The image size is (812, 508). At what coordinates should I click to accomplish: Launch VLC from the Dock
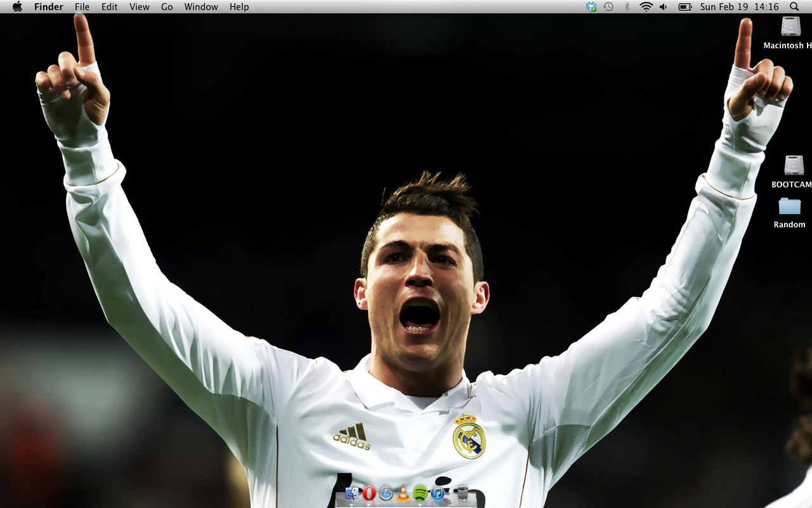click(403, 493)
